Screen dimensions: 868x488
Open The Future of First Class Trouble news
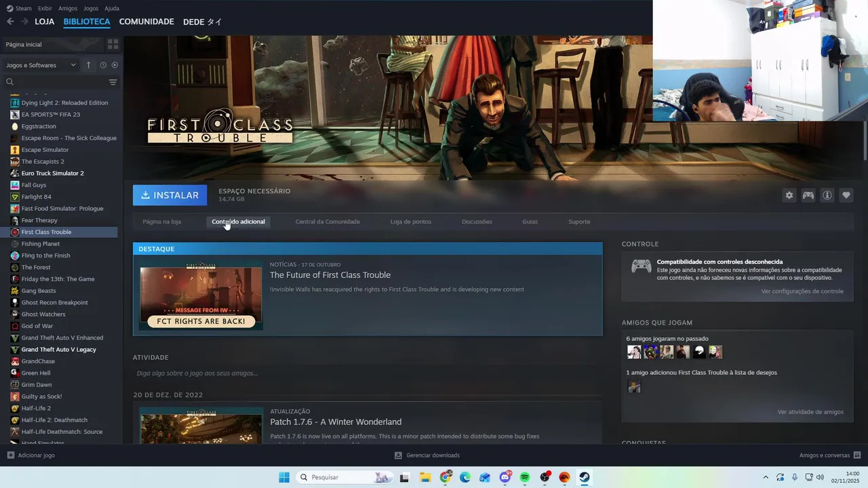(x=330, y=275)
